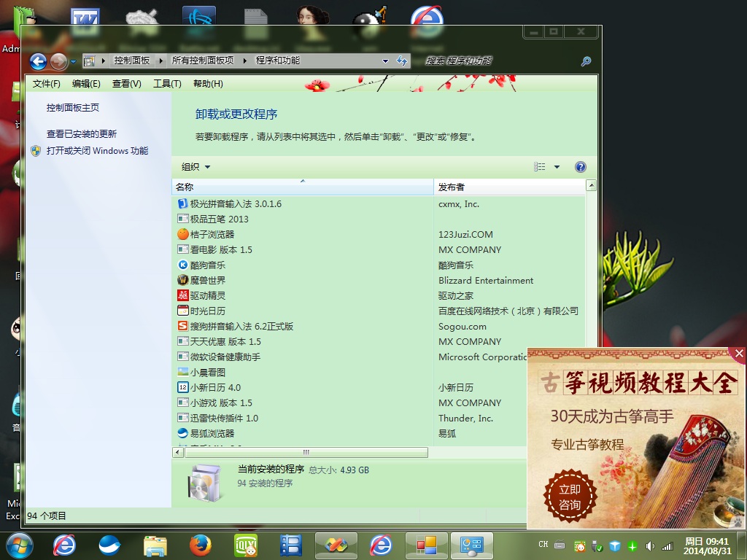
Task: Sort by the 发布者 column header
Action: click(x=509, y=187)
